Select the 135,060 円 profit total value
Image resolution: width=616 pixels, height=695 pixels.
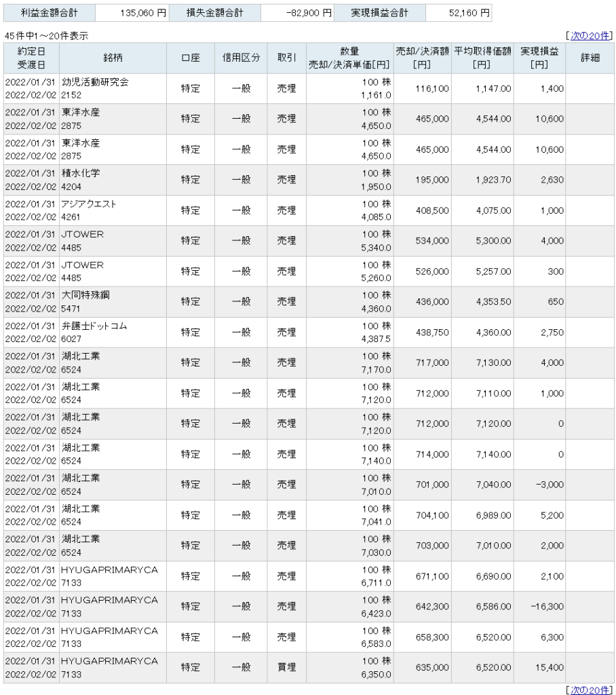tap(143, 14)
